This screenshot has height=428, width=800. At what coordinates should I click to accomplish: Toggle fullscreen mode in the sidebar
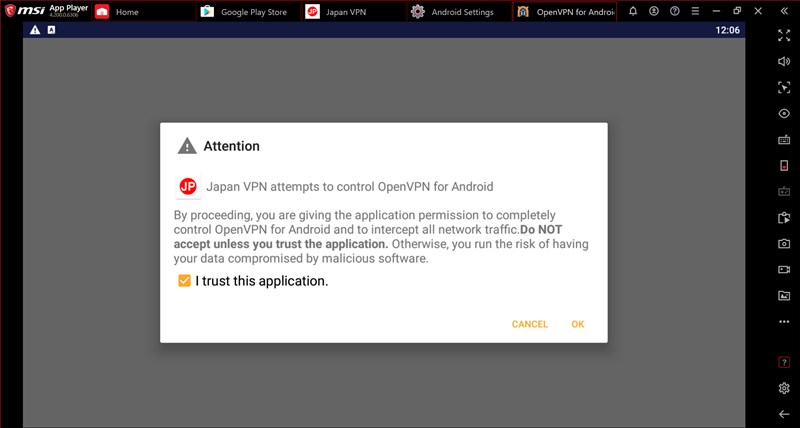784,35
